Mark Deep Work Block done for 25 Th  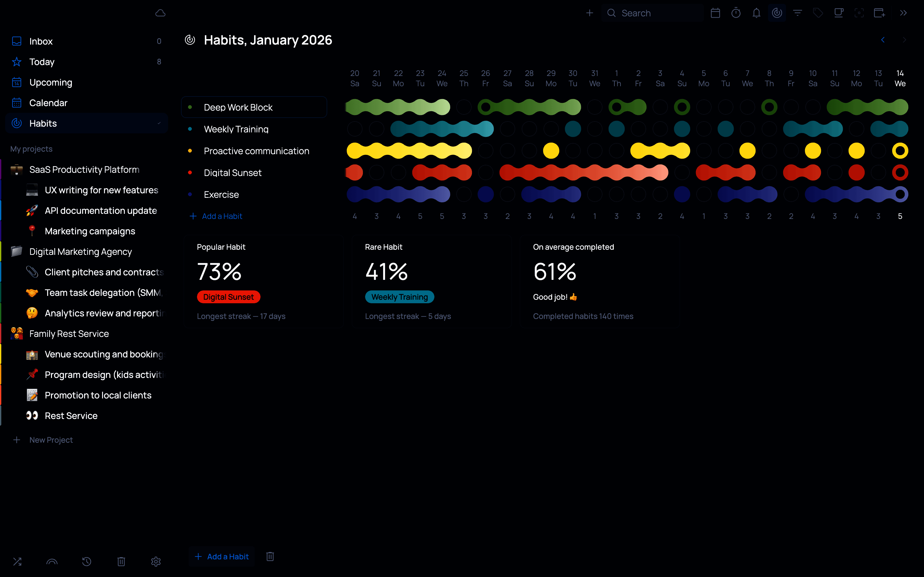[x=464, y=107]
